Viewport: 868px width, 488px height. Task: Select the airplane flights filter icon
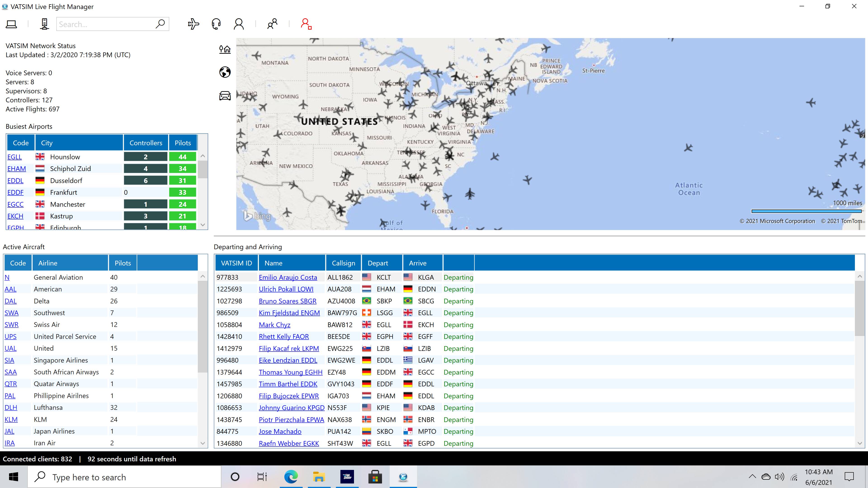193,23
